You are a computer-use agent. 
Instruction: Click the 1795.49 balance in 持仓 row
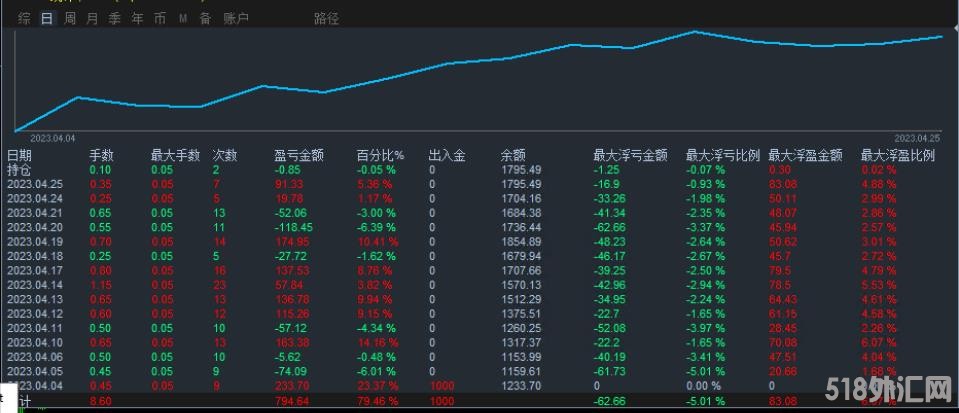coord(520,169)
